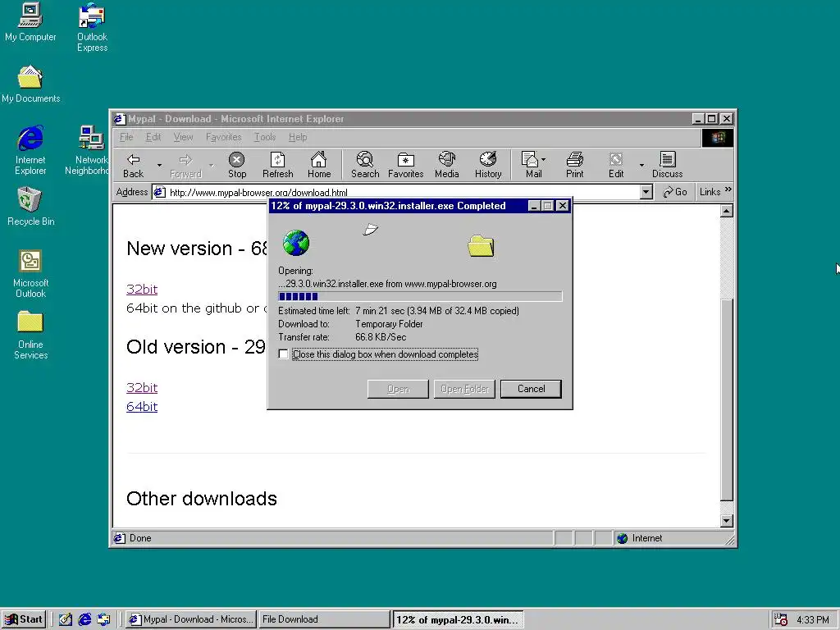Viewport: 840px width, 630px height.
Task: Open the Edit button dropdown arrow
Action: click(x=641, y=165)
